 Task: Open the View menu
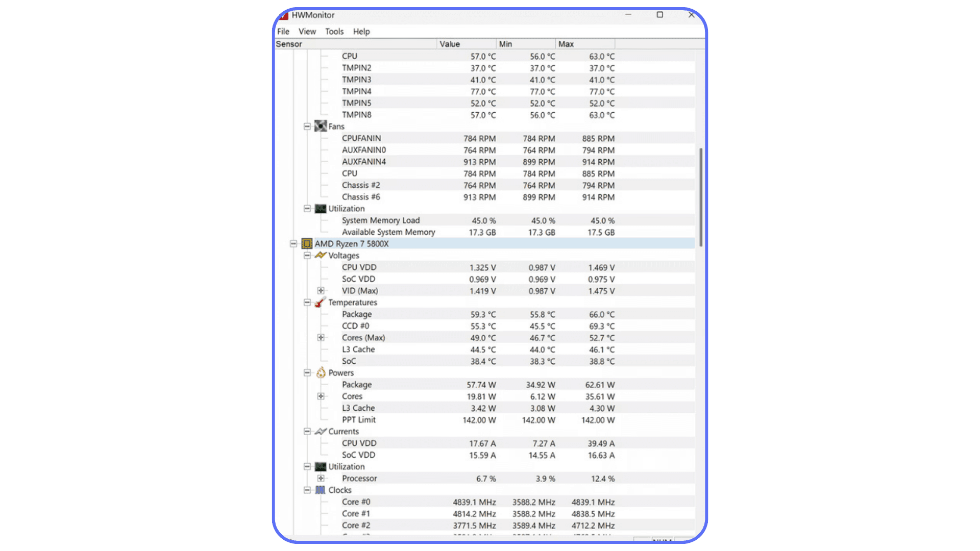(x=307, y=32)
